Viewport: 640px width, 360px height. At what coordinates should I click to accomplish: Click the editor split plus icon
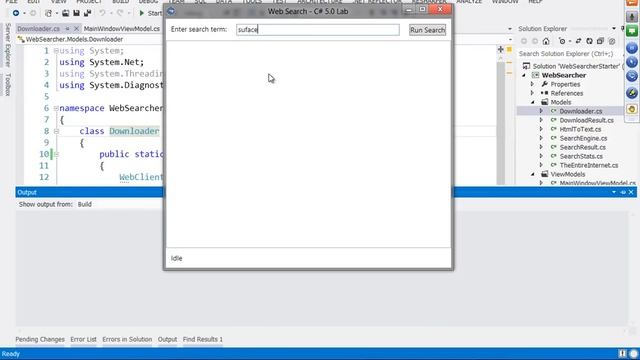point(500,49)
